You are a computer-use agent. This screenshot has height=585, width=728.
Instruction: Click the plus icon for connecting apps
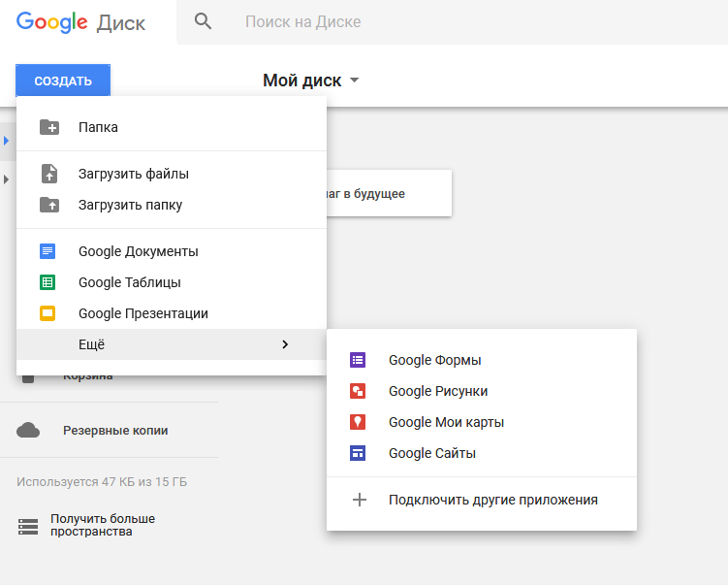point(360,500)
